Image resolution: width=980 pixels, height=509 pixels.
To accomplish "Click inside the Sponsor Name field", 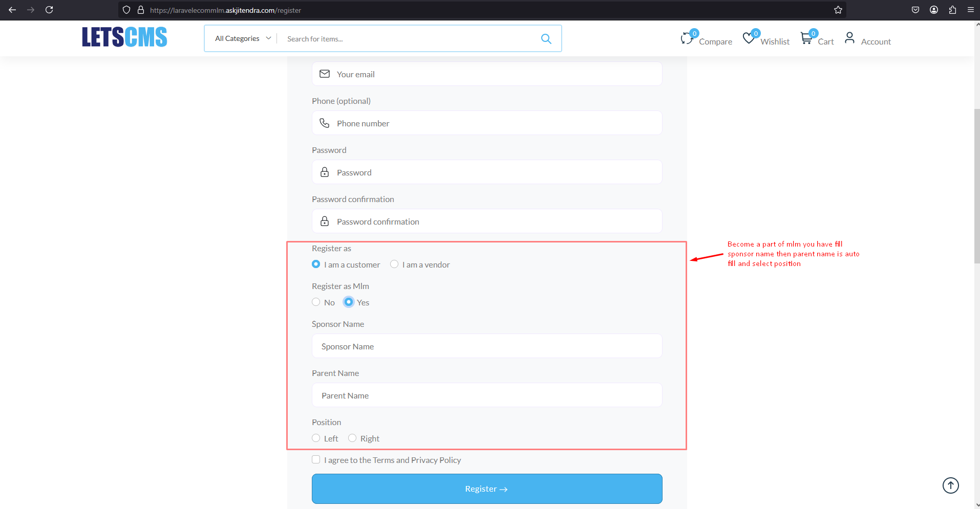I will tap(486, 346).
